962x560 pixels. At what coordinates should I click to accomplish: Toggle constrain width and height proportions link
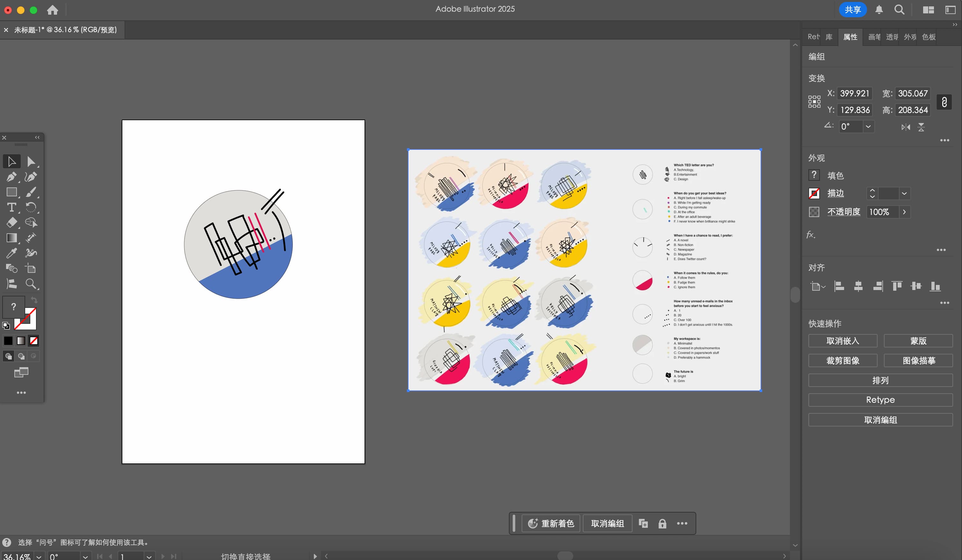[944, 102]
